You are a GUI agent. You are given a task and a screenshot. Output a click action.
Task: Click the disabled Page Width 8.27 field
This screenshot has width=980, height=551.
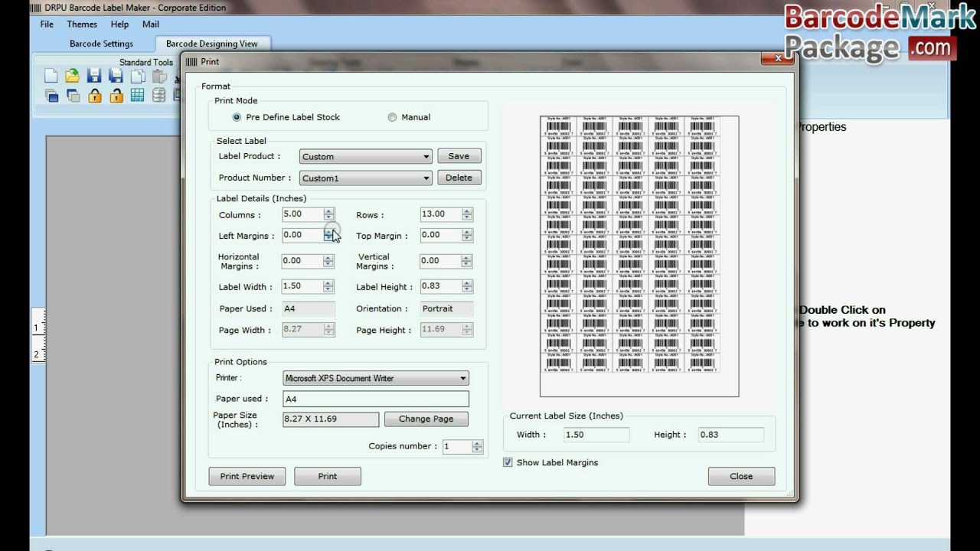(x=302, y=330)
